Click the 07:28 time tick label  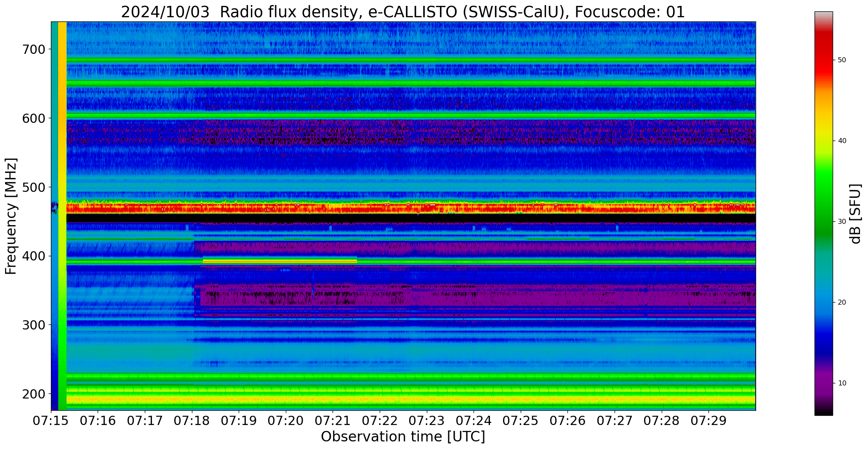coord(662,421)
